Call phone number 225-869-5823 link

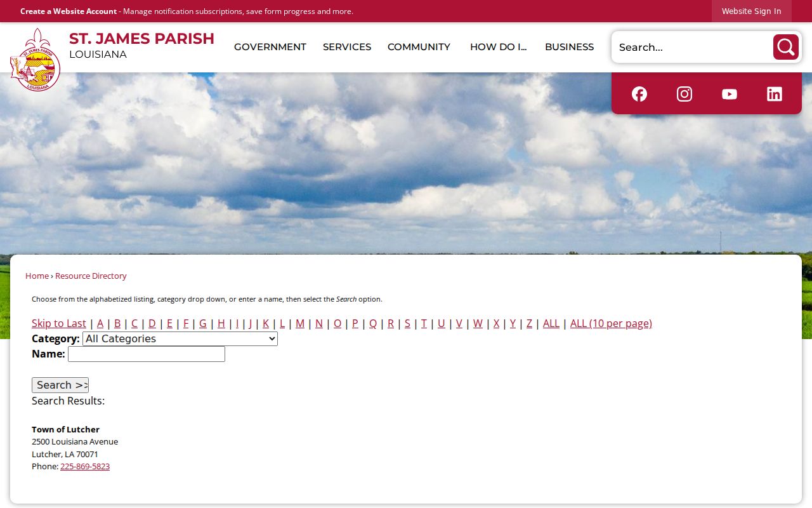(x=85, y=467)
